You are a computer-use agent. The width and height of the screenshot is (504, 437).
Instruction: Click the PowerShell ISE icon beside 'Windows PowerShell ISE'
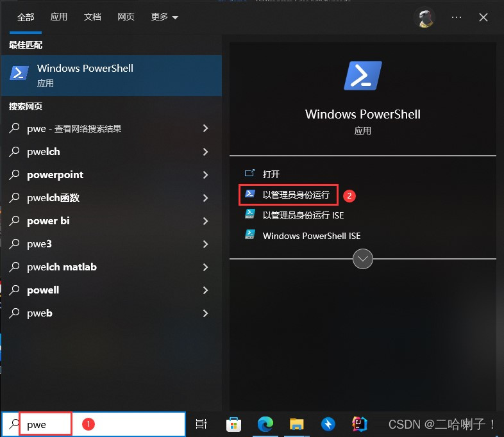point(249,235)
